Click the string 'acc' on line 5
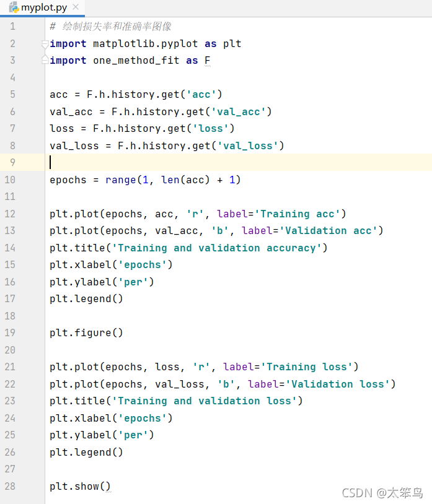 pos(201,95)
